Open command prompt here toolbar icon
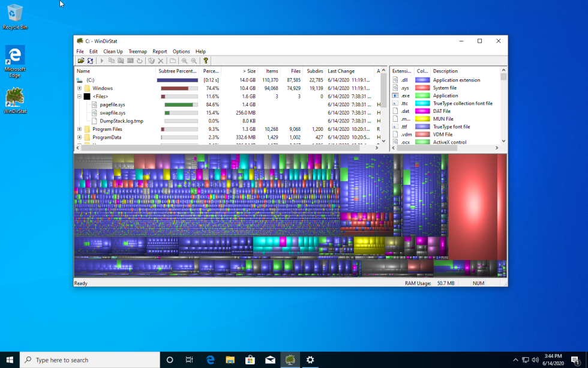Viewport: 588px width, 368px height. (x=130, y=61)
